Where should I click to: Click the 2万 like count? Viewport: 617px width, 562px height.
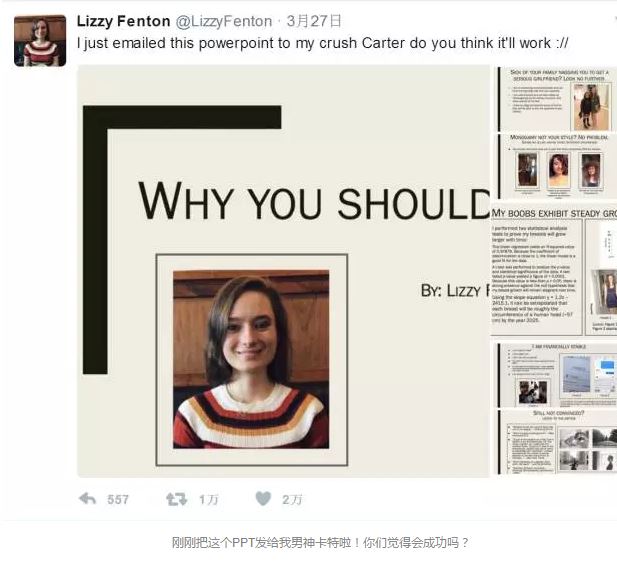tap(292, 499)
